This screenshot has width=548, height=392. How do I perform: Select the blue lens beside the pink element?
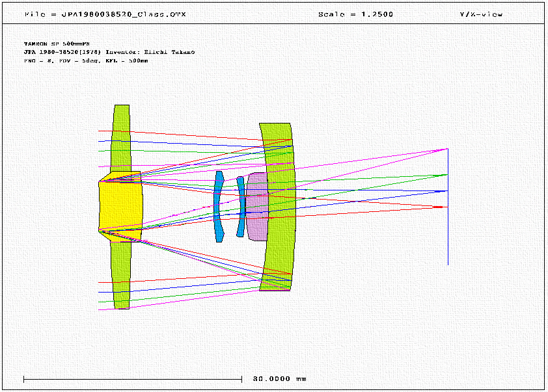click(x=241, y=207)
